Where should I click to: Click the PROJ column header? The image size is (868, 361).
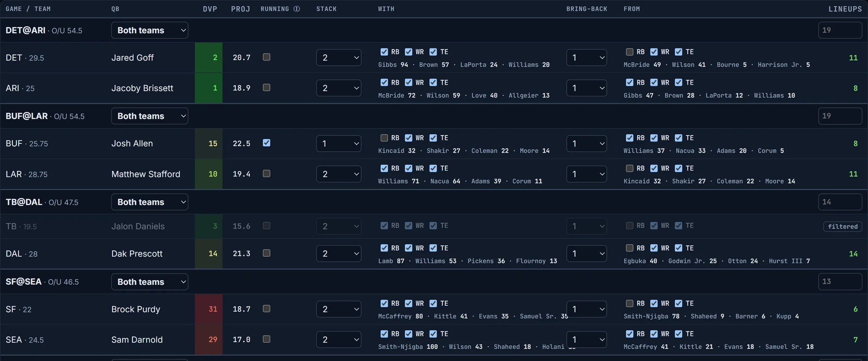(x=241, y=9)
